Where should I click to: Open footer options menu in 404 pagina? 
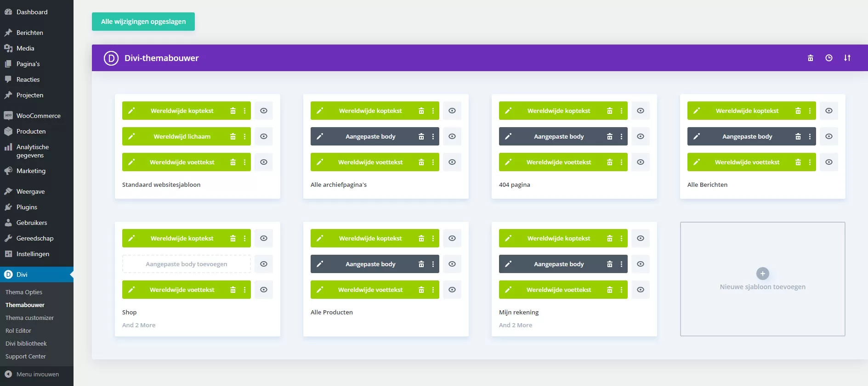621,162
